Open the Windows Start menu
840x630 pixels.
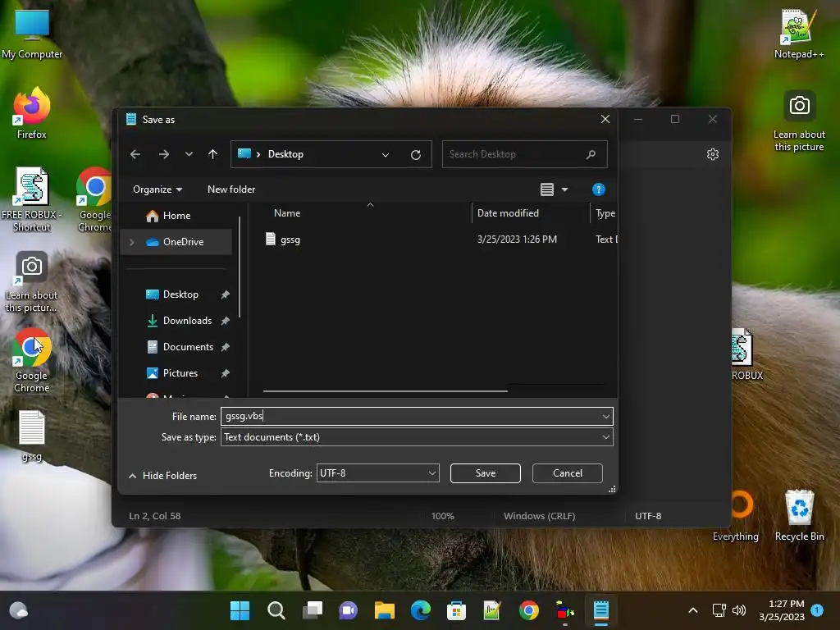point(240,610)
